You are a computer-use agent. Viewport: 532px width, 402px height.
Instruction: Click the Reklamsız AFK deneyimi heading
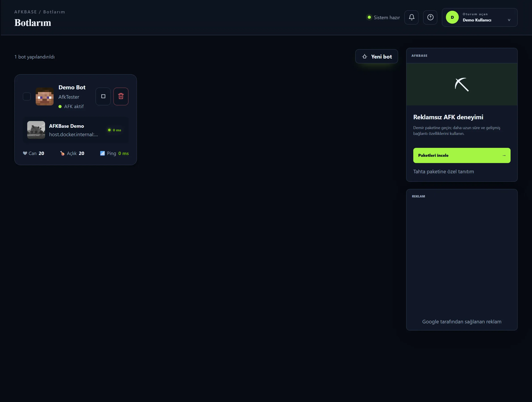tap(448, 117)
